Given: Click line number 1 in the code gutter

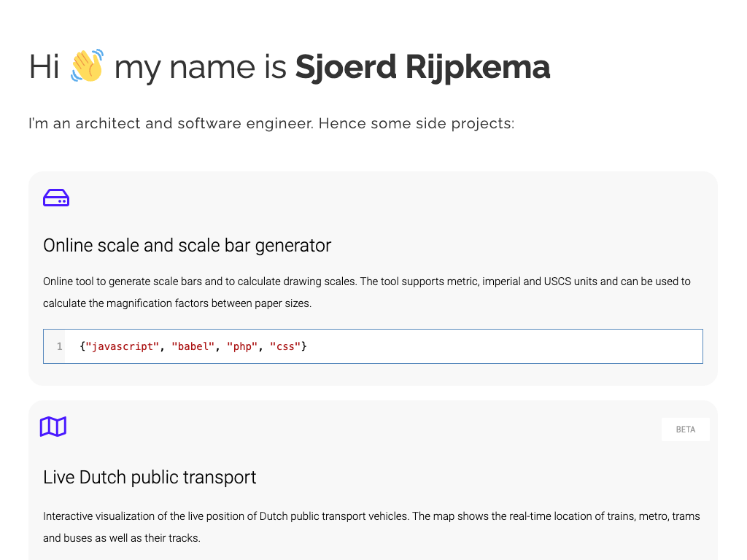Looking at the screenshot, I should click(59, 346).
